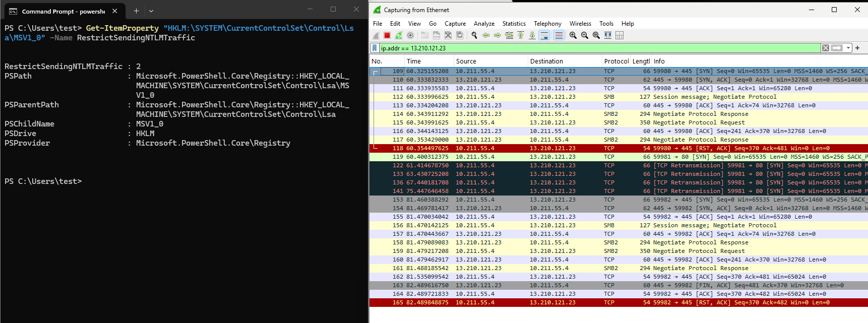Open the Analyze menu
The width and height of the screenshot is (868, 323).
(x=484, y=24)
